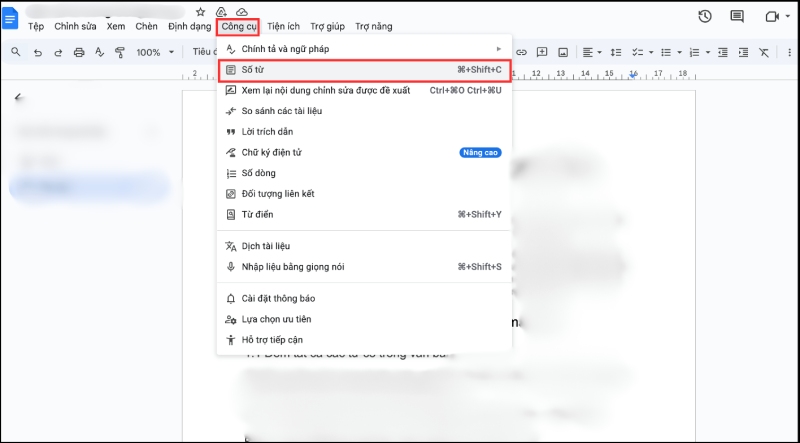
Task: Open Từ điển dictionary
Action: pyautogui.click(x=364, y=214)
